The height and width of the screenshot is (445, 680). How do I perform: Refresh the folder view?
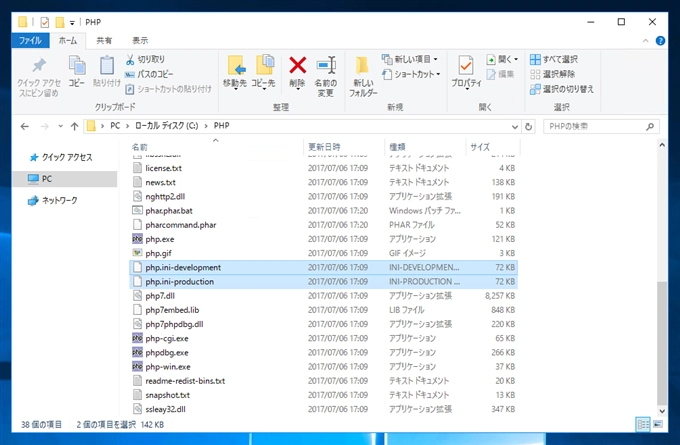528,127
